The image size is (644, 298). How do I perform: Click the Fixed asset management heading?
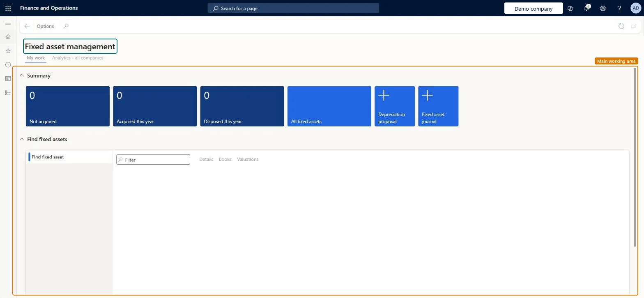(70, 46)
